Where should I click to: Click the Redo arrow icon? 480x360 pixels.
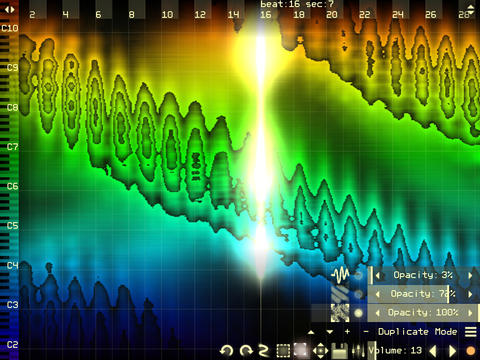point(246,351)
